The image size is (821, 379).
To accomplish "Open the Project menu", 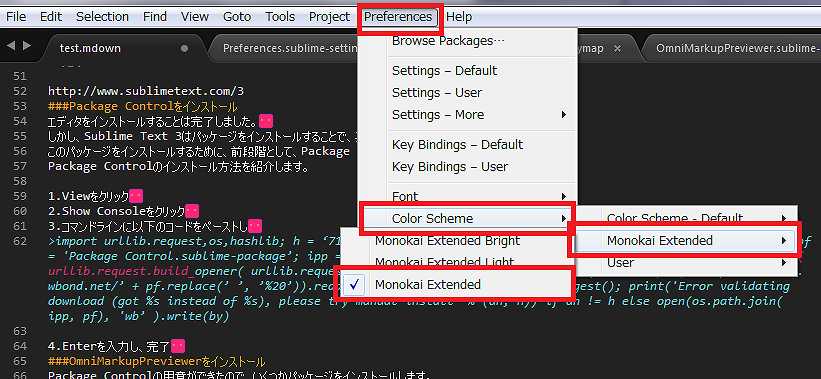I will 329,17.
